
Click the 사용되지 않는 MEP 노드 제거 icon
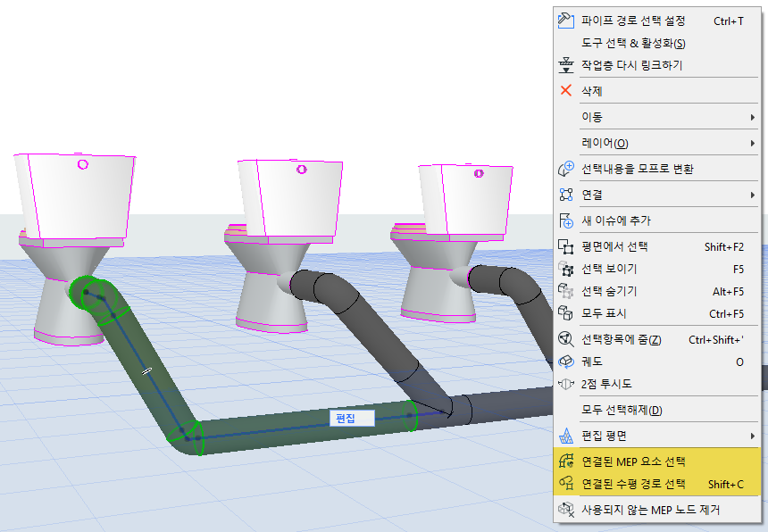565,510
